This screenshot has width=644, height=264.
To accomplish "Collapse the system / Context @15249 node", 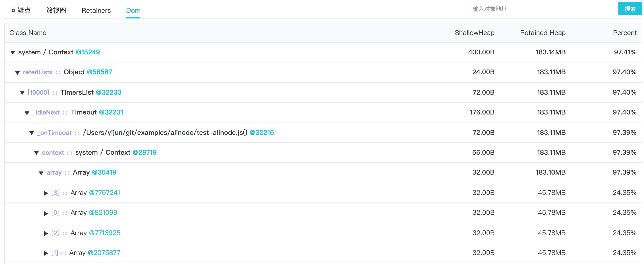I will coord(13,52).
